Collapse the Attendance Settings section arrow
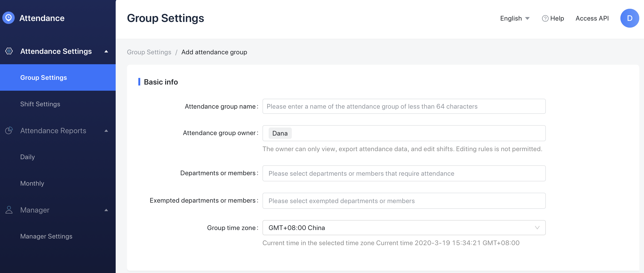The height and width of the screenshot is (273, 644). click(x=106, y=51)
